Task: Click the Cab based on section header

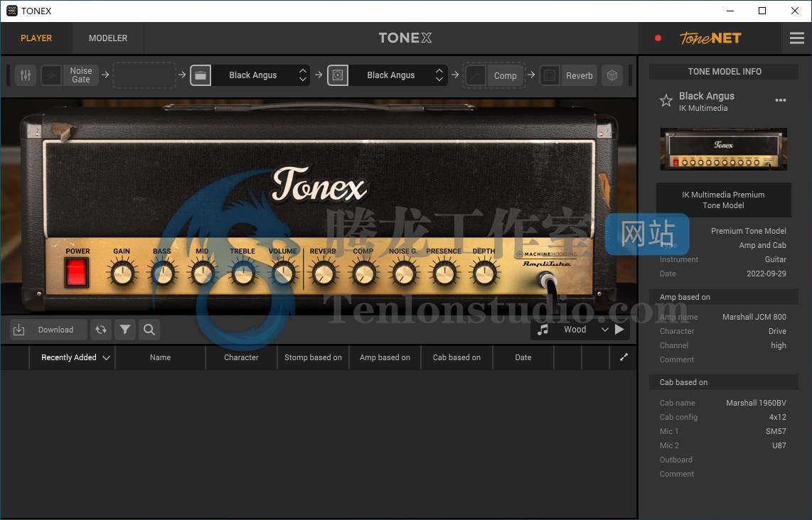Action: point(723,382)
